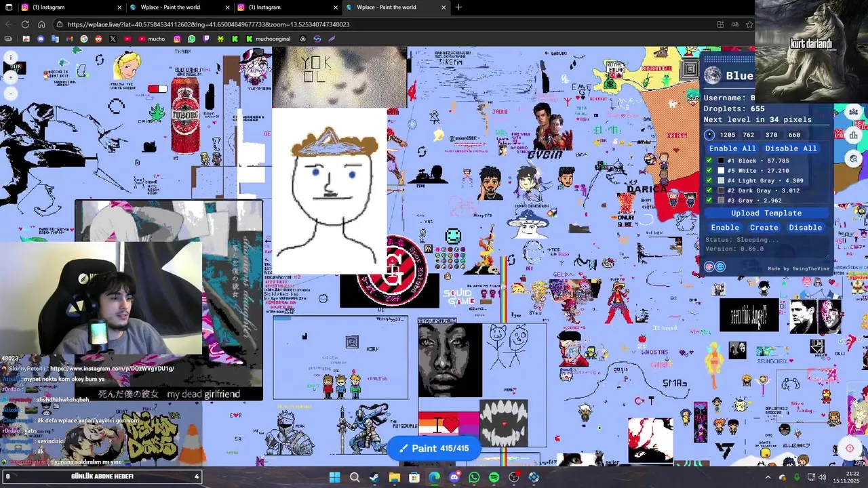Click the White color swatch
The width and height of the screenshot is (868, 488).
721,171
